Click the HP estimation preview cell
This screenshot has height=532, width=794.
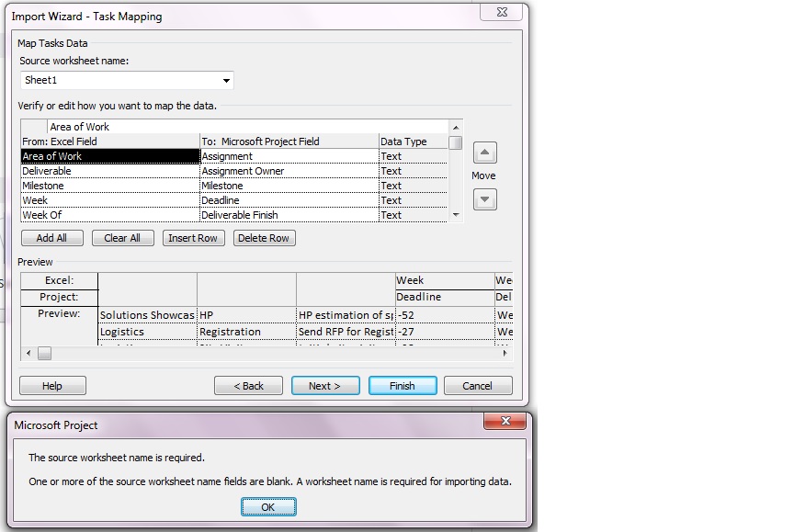346,315
